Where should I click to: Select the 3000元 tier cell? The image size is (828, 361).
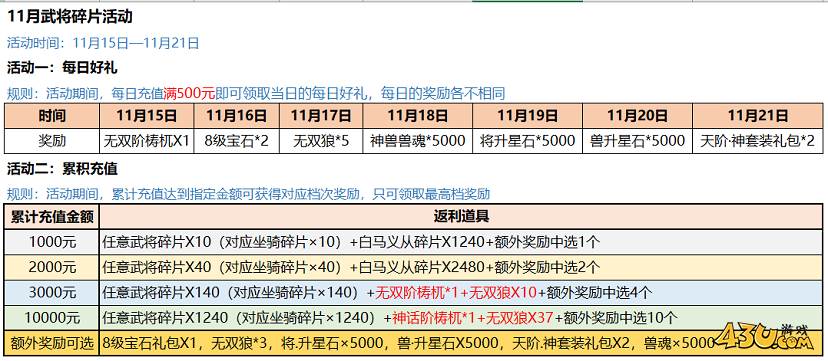[52, 293]
